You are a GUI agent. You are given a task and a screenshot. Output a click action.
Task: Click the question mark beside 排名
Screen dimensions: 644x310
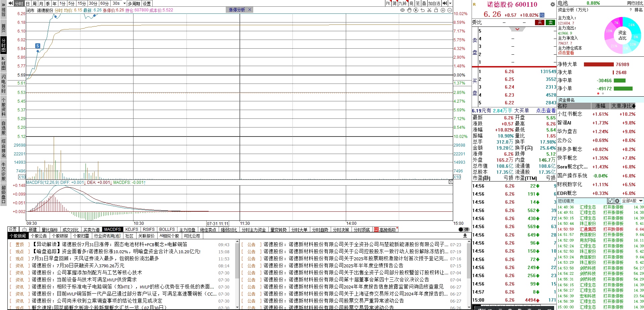click(x=631, y=10)
